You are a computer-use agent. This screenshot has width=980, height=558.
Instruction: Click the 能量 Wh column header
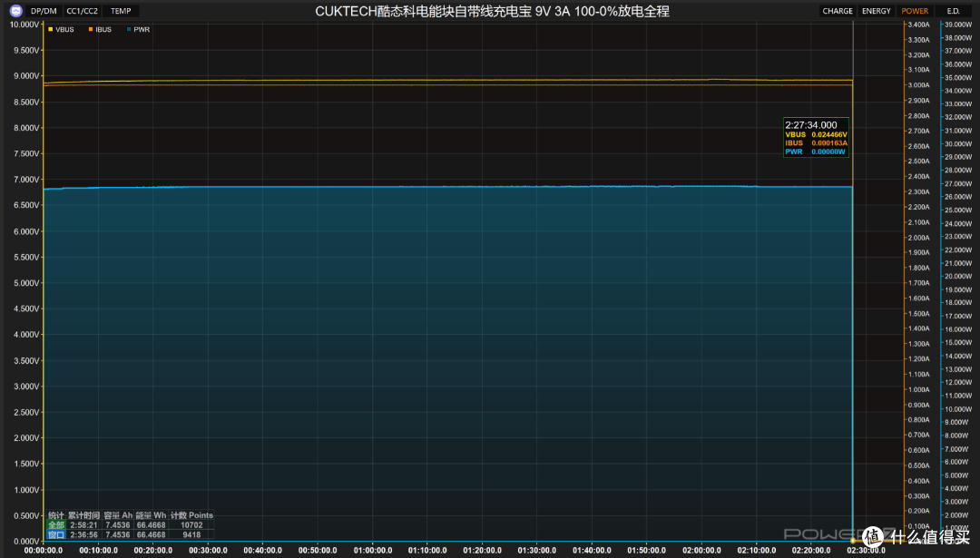click(x=151, y=515)
